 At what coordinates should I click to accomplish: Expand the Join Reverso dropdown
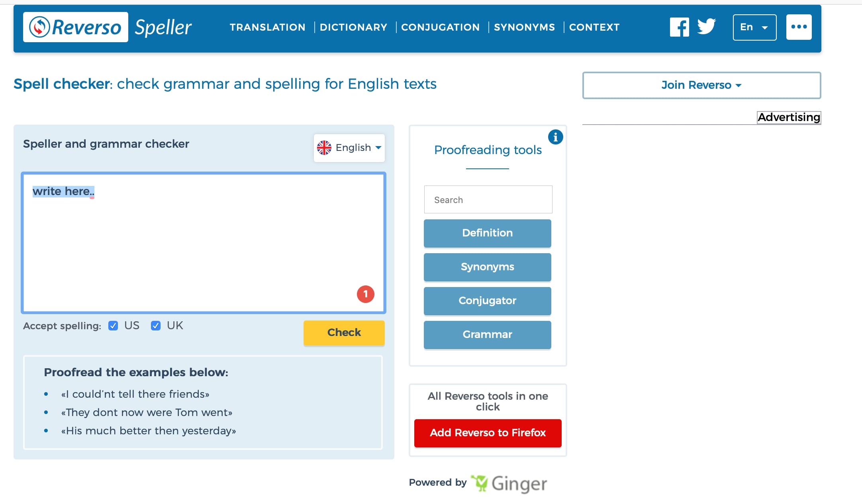[701, 85]
